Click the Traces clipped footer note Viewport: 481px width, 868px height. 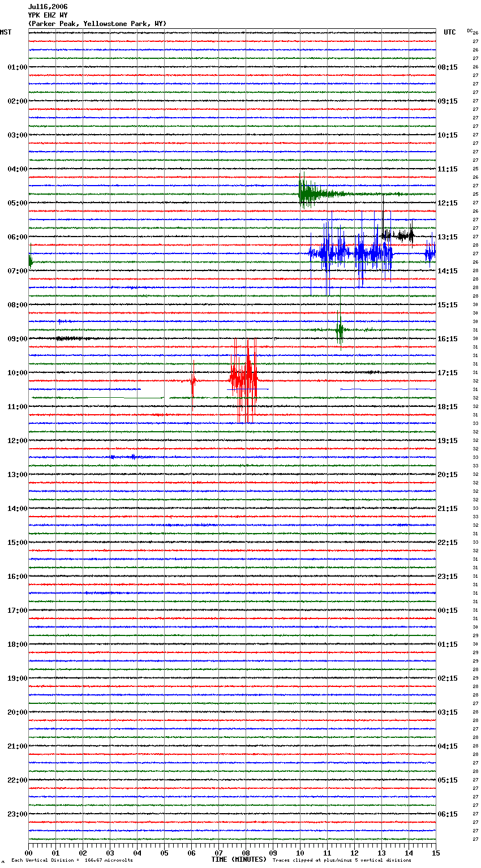coord(342,861)
